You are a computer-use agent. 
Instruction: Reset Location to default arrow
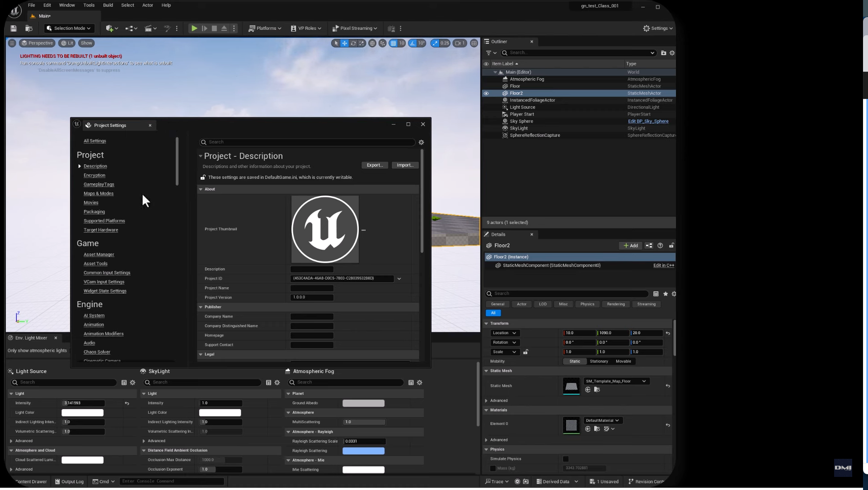pyautogui.click(x=668, y=333)
